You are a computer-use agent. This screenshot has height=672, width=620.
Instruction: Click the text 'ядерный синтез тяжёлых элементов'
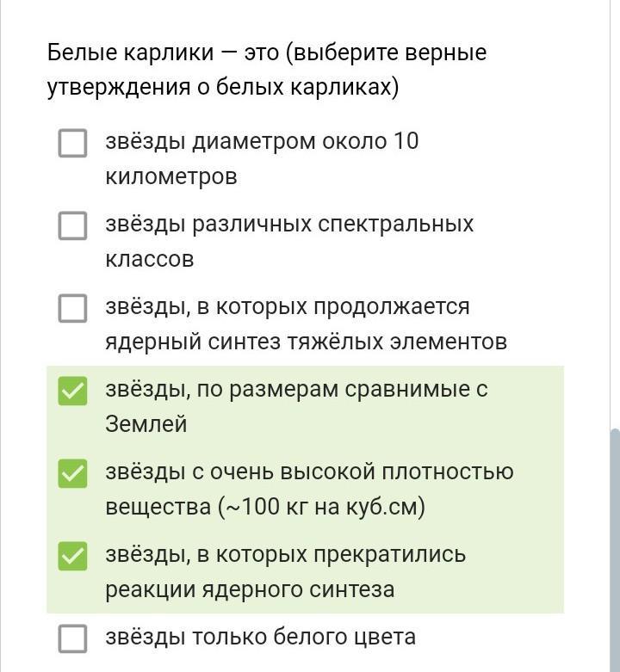pos(306,342)
